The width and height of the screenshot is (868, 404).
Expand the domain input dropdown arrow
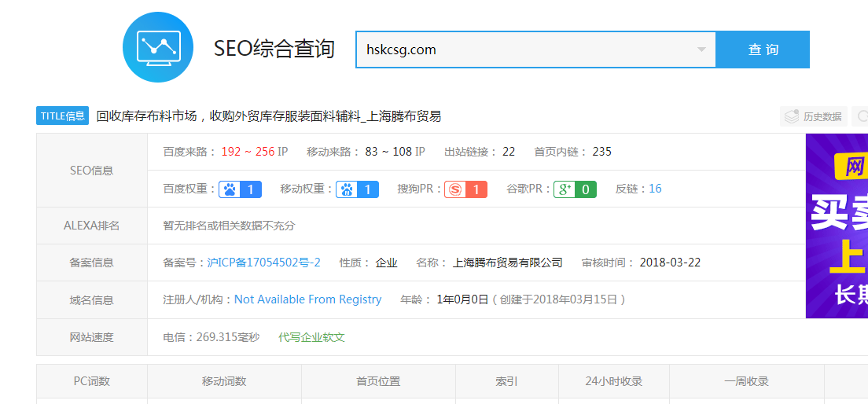pyautogui.click(x=701, y=50)
